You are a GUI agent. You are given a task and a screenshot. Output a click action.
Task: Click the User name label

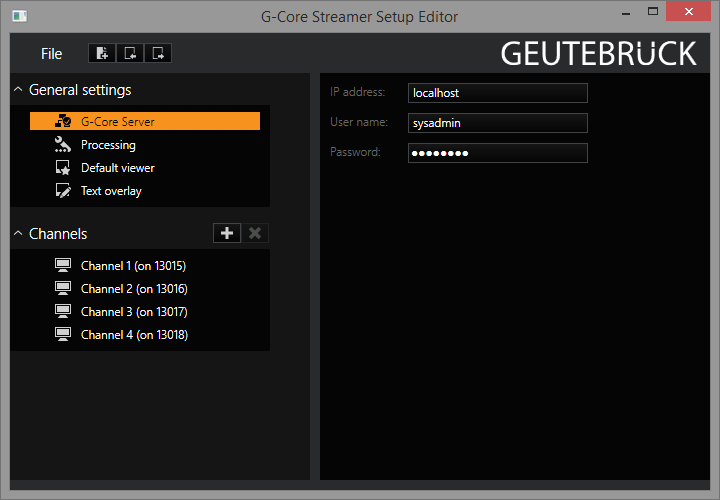tap(359, 122)
